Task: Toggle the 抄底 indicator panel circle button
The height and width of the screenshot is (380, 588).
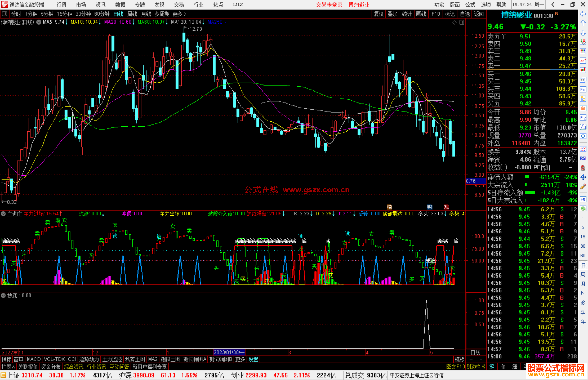Action: point(3,296)
